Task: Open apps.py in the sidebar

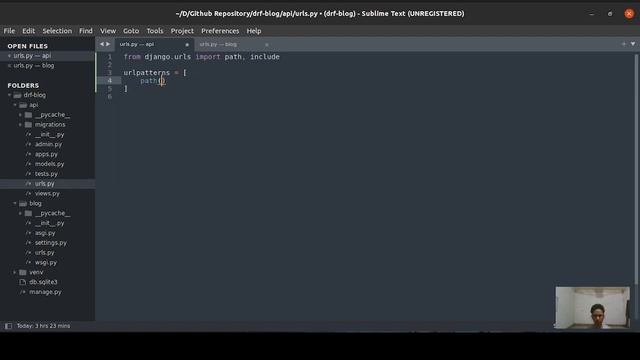Action: 46,154
